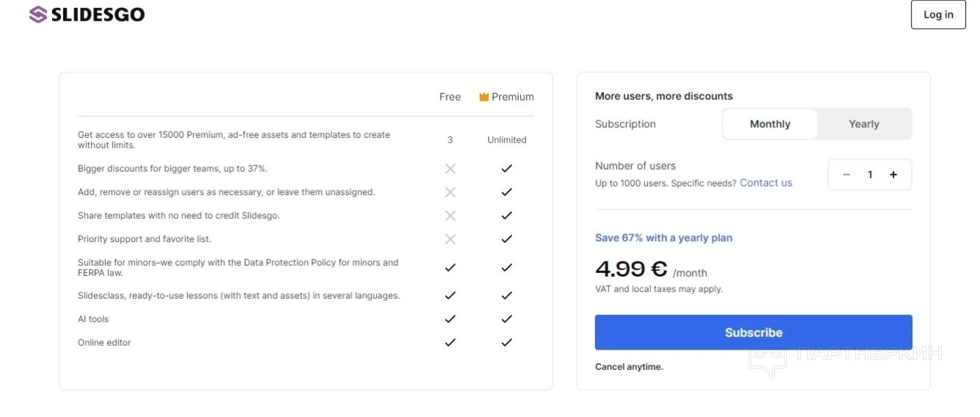Select the Monthly subscription option

click(x=770, y=124)
